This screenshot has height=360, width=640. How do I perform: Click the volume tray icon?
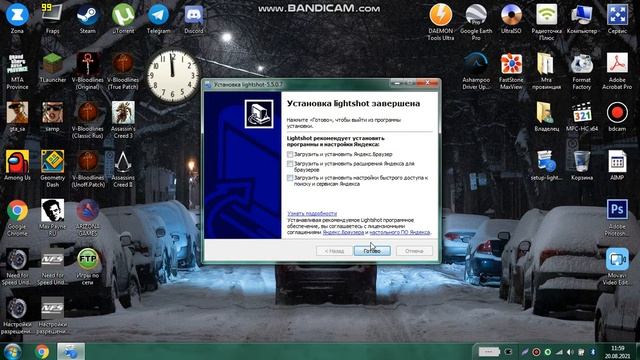pos(570,352)
